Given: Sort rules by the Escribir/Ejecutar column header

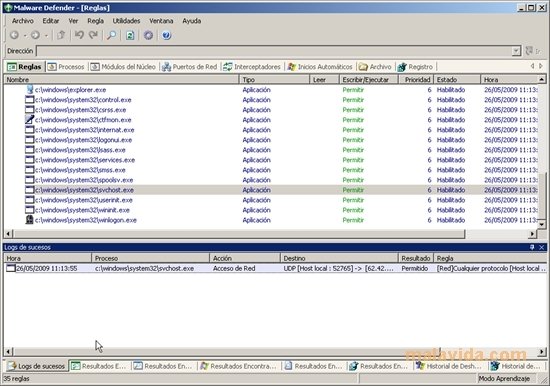Looking at the screenshot, I should point(369,80).
